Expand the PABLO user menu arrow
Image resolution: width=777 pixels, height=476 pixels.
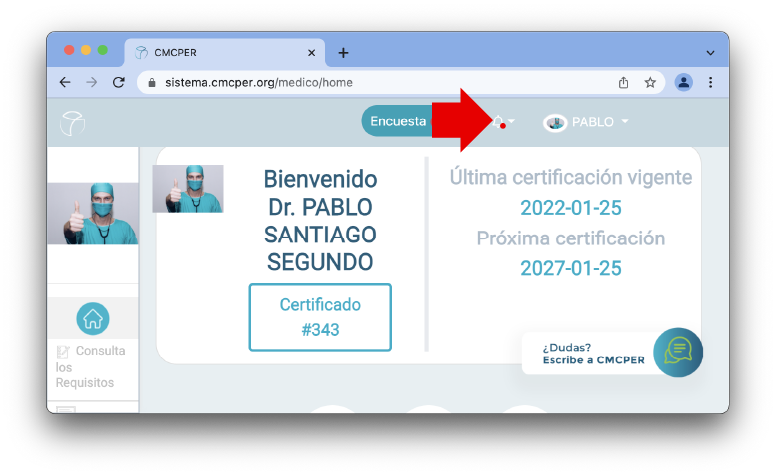tap(625, 121)
